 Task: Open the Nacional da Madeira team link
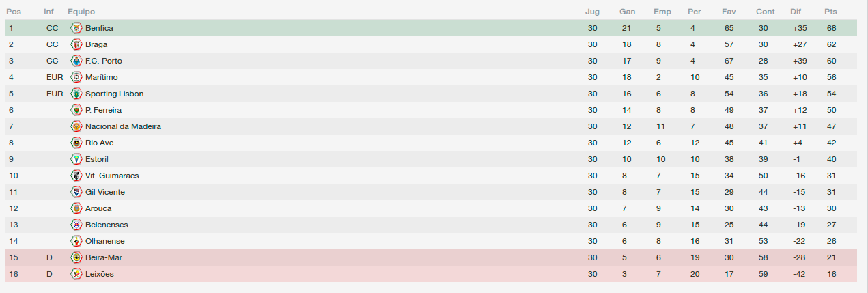(x=123, y=126)
